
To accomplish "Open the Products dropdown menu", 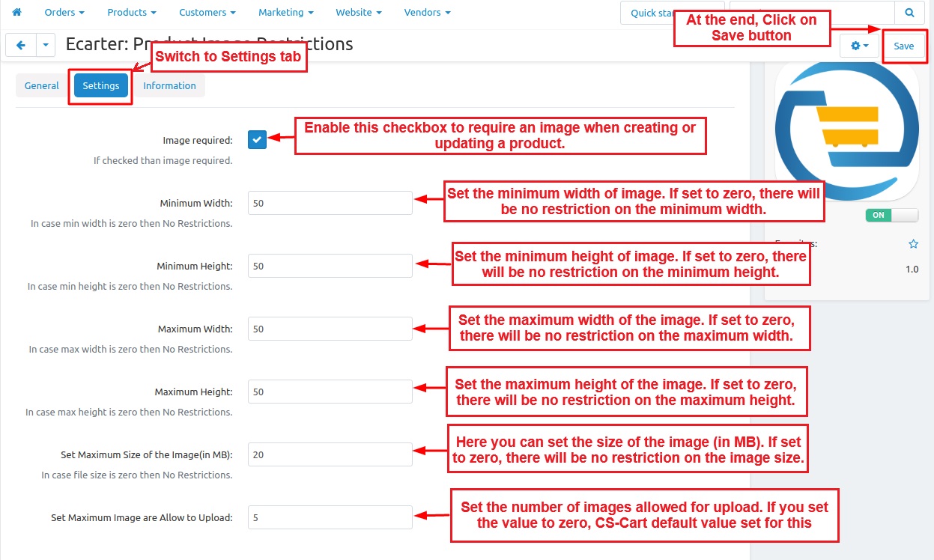I will 132,13.
